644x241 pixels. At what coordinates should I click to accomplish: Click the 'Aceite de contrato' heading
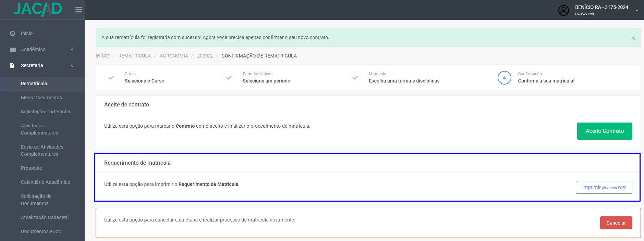[x=127, y=105]
